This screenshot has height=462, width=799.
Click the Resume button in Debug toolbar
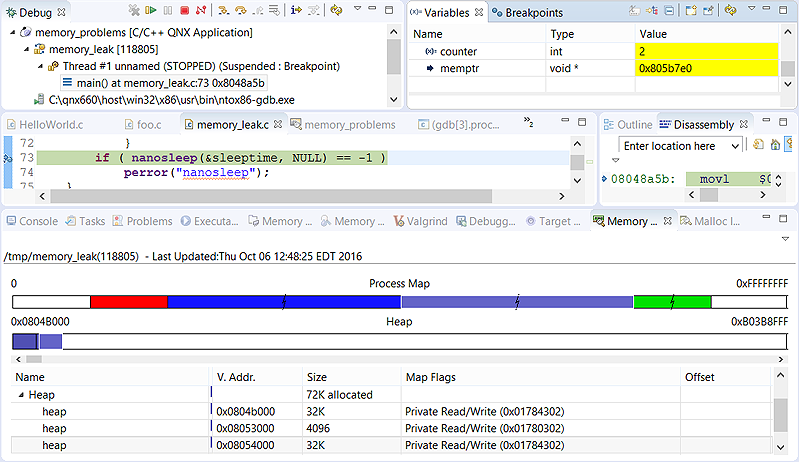coord(150,11)
